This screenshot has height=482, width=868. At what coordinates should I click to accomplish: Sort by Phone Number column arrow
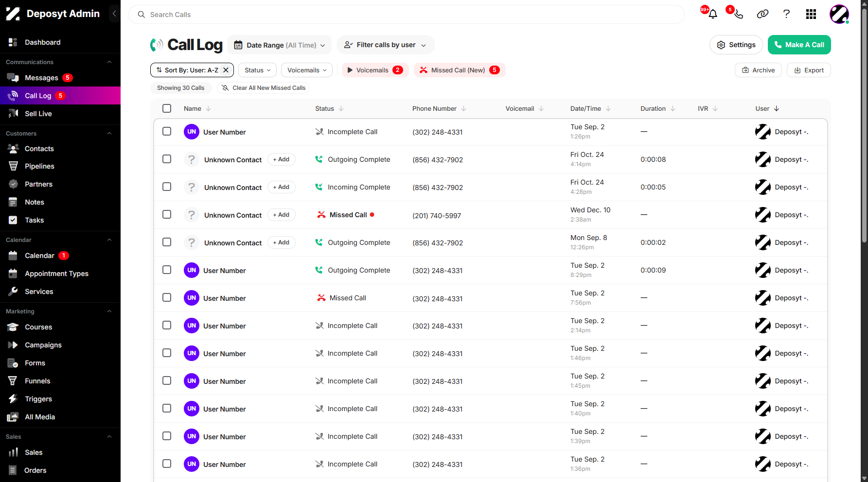tap(464, 108)
